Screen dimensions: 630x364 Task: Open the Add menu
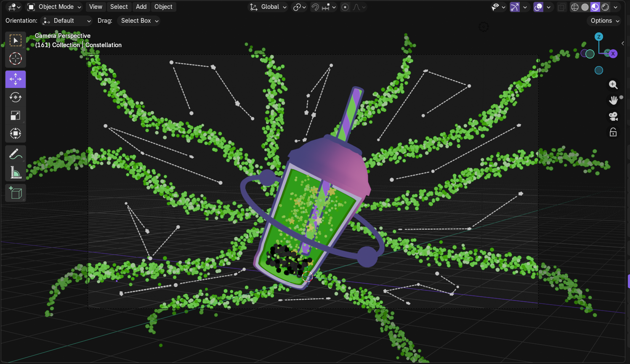(x=141, y=7)
